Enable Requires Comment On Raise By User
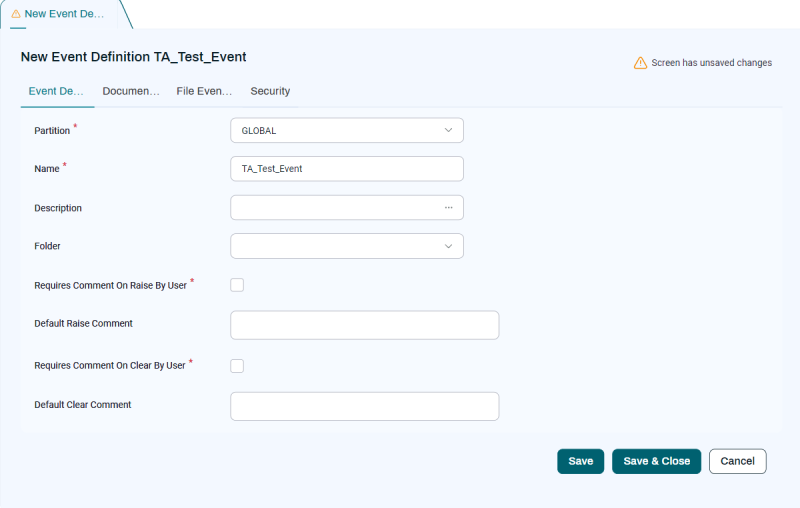 point(237,285)
